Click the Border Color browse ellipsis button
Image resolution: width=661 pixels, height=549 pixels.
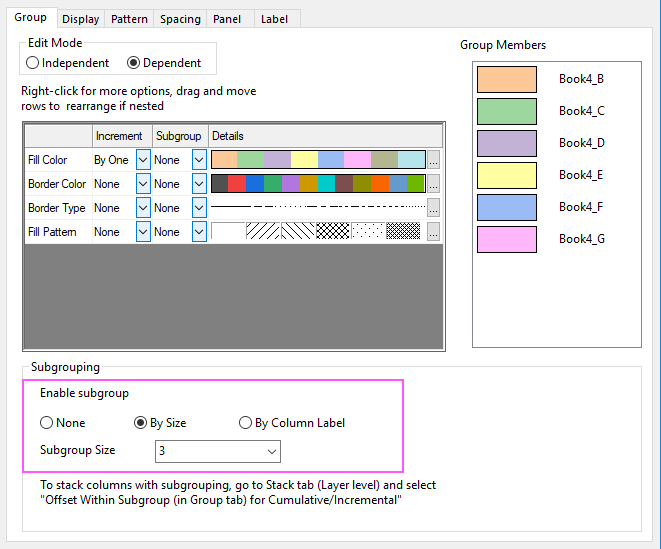pyautogui.click(x=433, y=184)
